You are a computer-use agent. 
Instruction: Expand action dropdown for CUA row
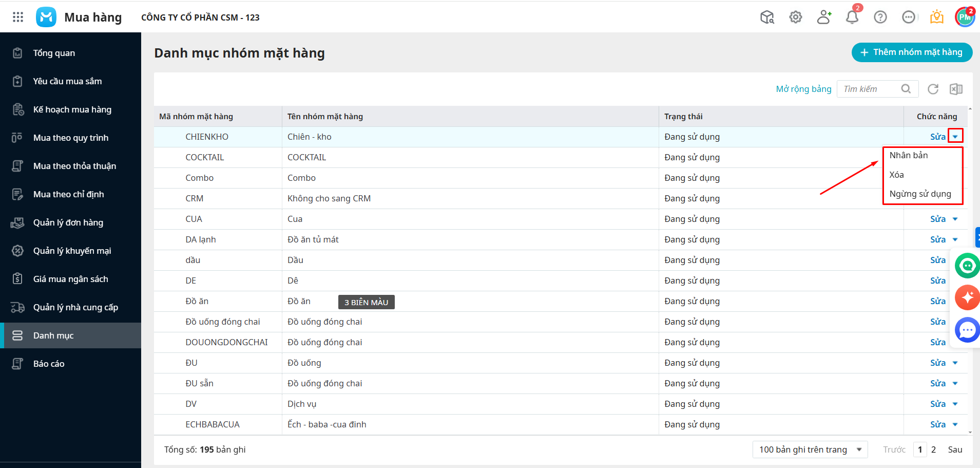click(x=955, y=219)
